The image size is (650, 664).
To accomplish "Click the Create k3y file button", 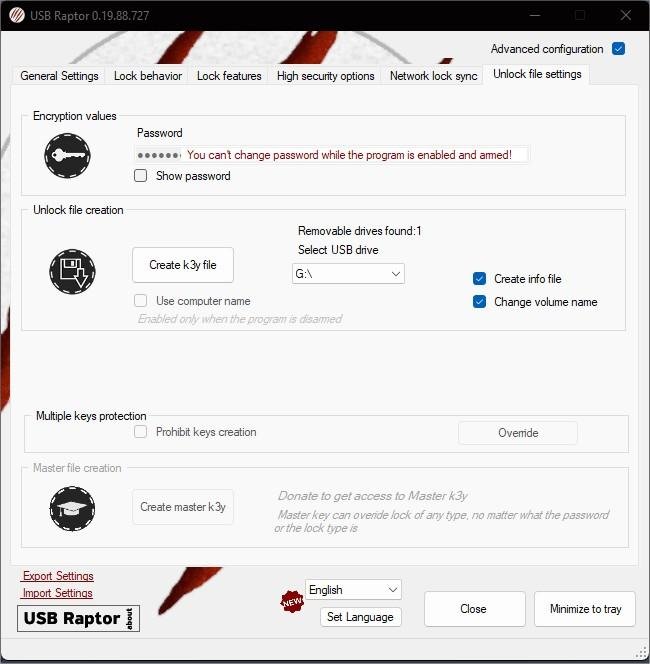I will tap(183, 265).
